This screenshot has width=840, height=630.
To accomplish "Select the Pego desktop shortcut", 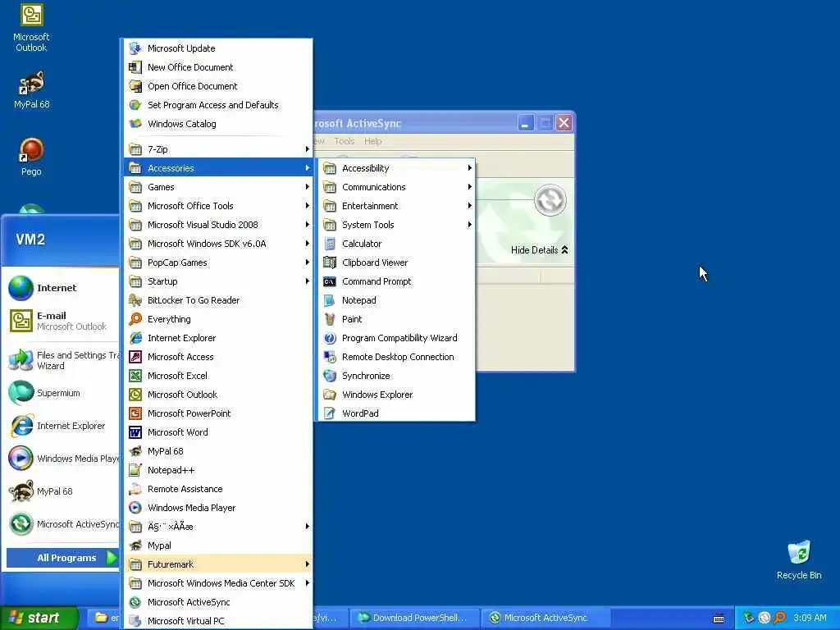I will pyautogui.click(x=31, y=157).
